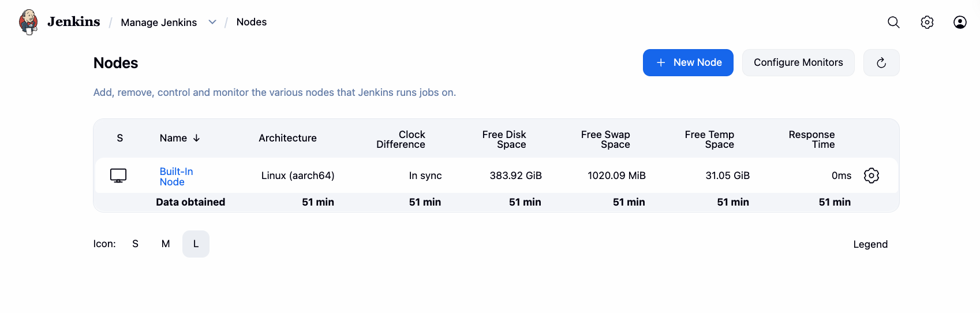Open the user account icon
980x313 pixels.
click(x=960, y=22)
